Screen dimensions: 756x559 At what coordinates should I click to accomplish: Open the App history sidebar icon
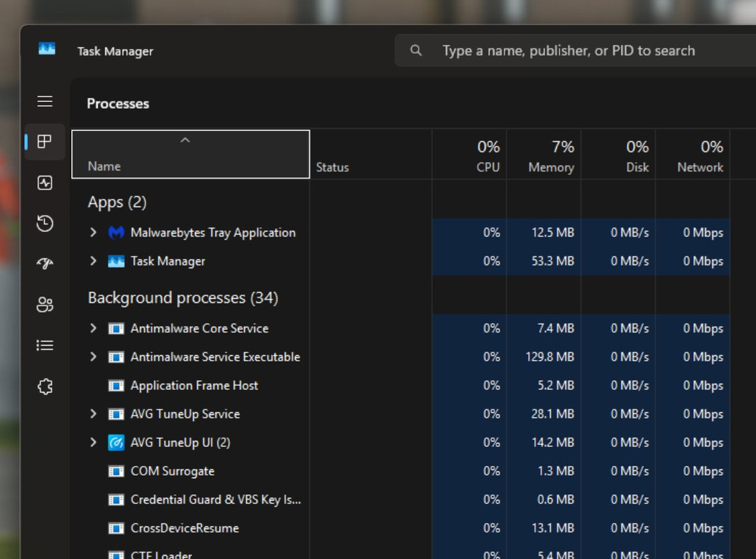pyautogui.click(x=45, y=223)
